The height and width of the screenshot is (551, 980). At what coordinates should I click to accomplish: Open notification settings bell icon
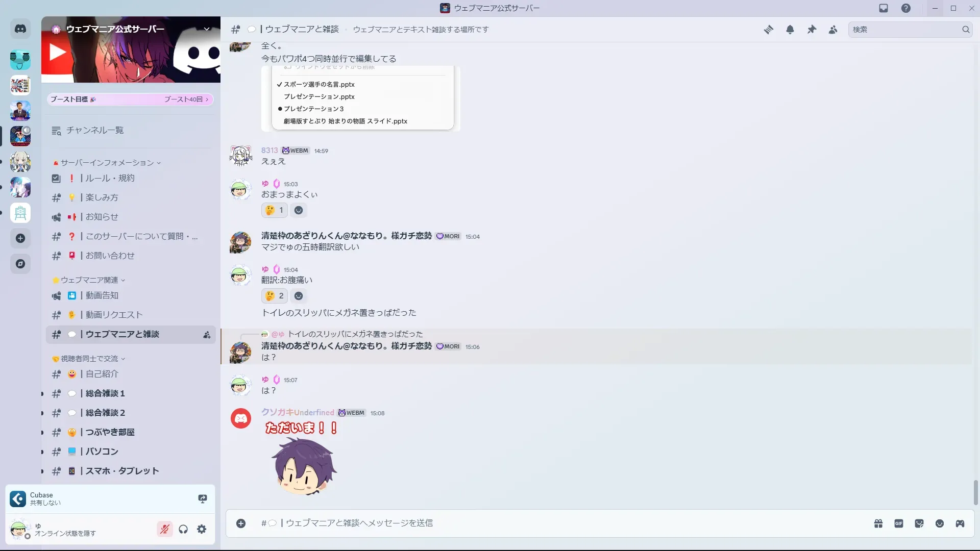790,30
